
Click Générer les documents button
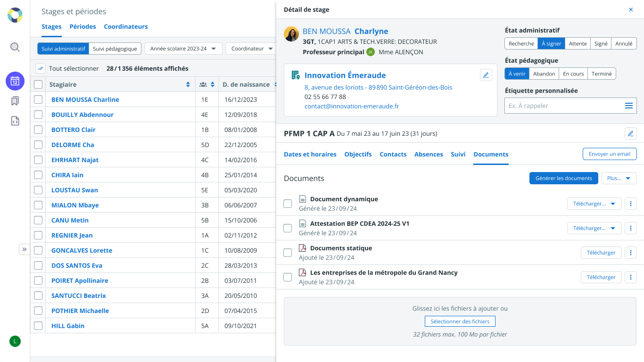(x=563, y=178)
